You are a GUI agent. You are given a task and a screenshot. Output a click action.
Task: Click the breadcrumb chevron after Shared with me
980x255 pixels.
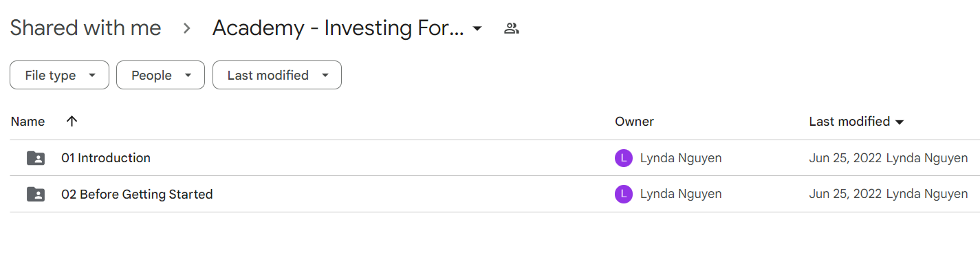coord(186,29)
